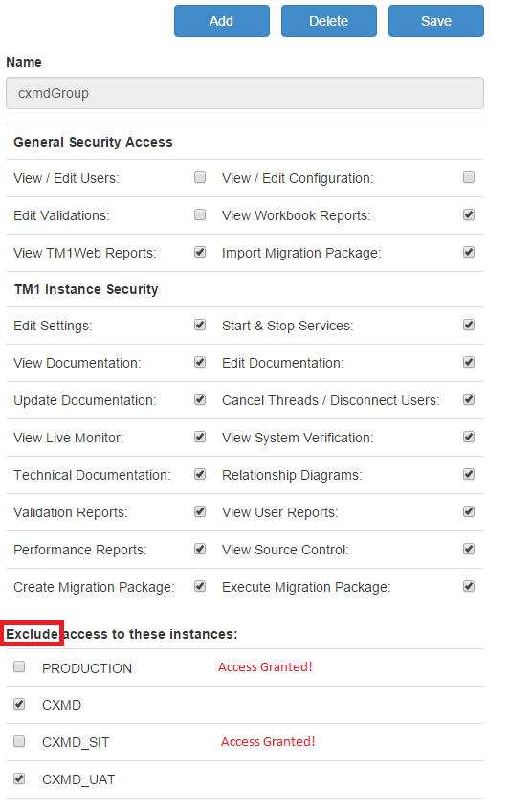
Task: Uncheck View Workbook Reports
Action: coord(469,214)
